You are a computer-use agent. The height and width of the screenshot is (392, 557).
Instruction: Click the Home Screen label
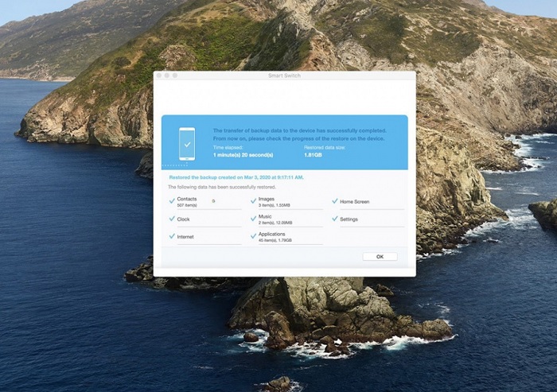click(x=355, y=201)
